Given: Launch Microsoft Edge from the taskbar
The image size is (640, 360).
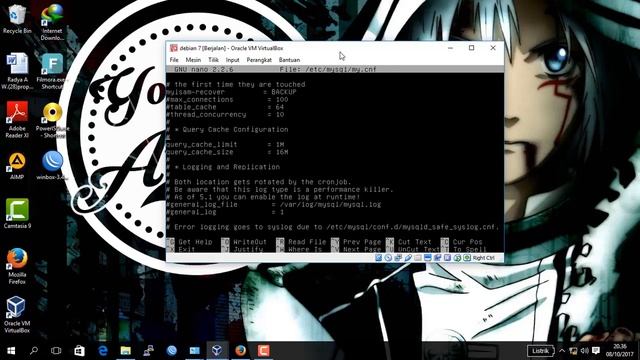Looking at the screenshot, I should (102, 351).
